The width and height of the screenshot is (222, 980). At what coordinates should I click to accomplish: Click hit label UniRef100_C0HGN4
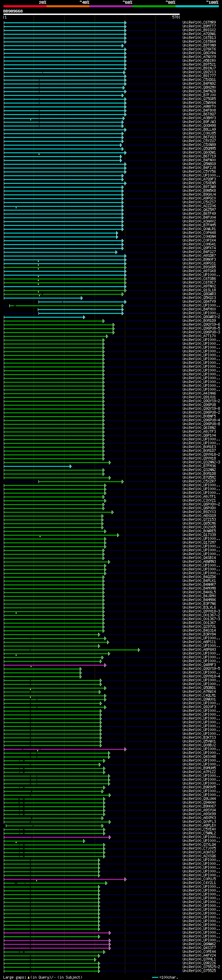pos(199,236)
